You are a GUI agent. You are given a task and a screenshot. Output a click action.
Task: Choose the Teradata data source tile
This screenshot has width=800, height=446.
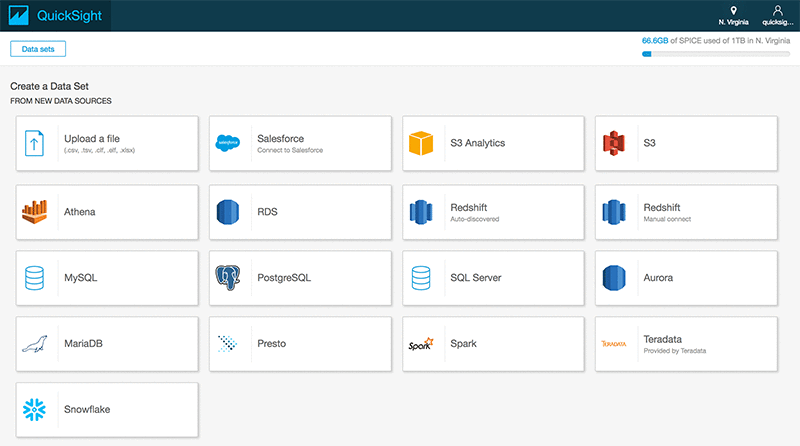tap(686, 344)
